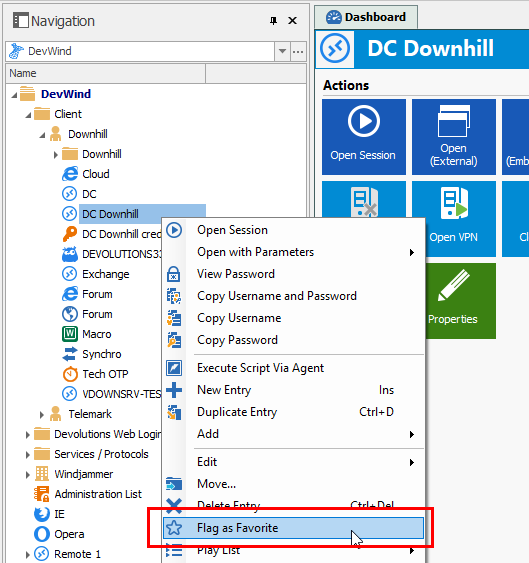Click the Open Session play tile
Image resolution: width=529 pixels, height=563 pixels.
pyautogui.click(x=364, y=137)
